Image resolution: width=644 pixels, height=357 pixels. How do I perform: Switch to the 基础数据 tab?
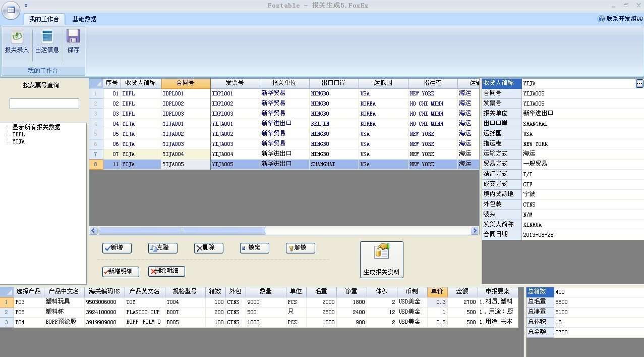84,19
